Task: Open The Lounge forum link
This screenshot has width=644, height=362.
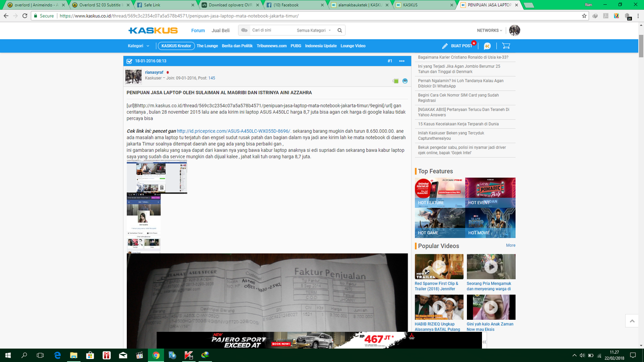Action: pos(207,46)
